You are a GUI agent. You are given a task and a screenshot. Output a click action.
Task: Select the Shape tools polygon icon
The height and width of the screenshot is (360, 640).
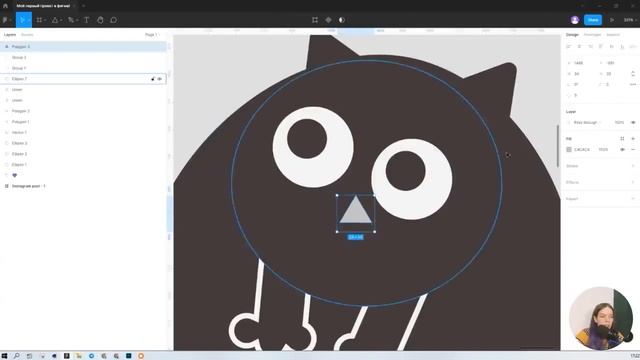(x=55, y=20)
